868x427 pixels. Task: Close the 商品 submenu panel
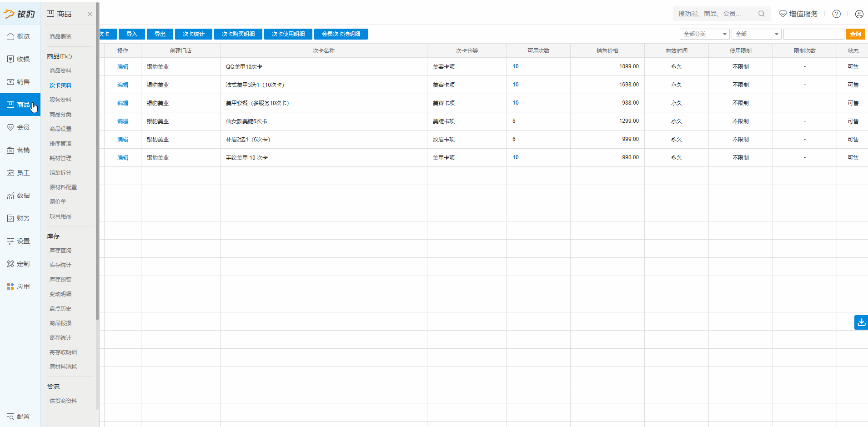(90, 14)
